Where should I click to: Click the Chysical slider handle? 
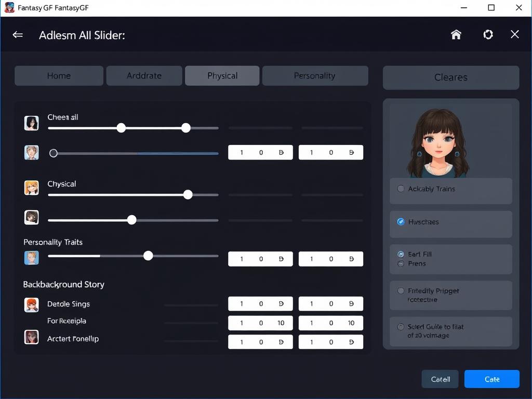click(x=188, y=195)
